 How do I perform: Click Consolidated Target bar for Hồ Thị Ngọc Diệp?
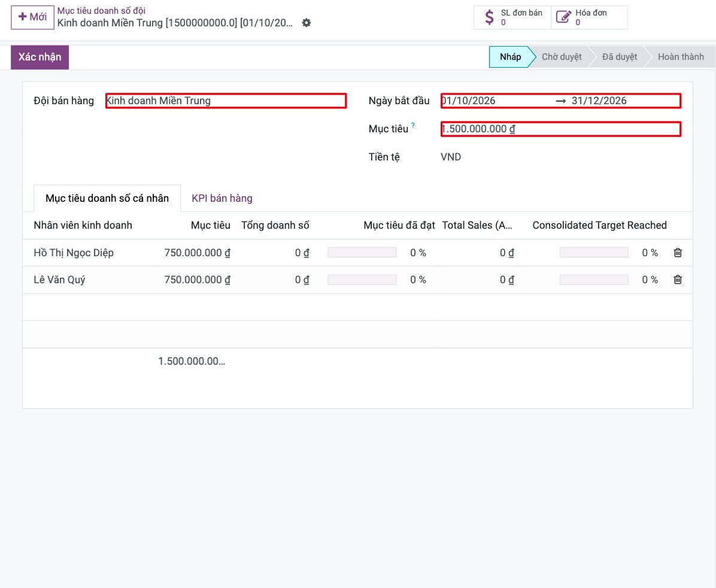tap(594, 253)
